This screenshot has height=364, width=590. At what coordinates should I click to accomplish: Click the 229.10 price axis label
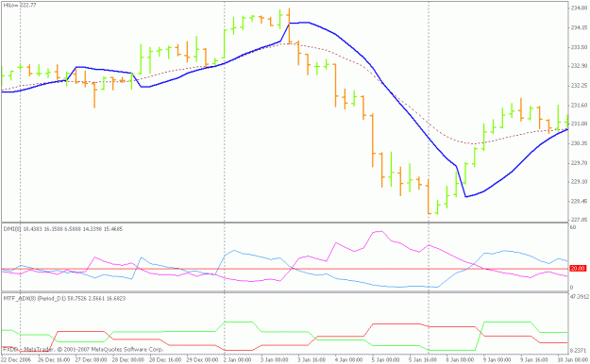click(x=579, y=182)
